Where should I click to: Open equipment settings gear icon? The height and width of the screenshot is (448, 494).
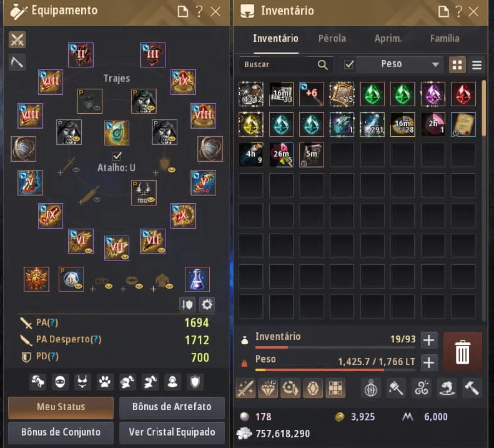click(x=207, y=304)
